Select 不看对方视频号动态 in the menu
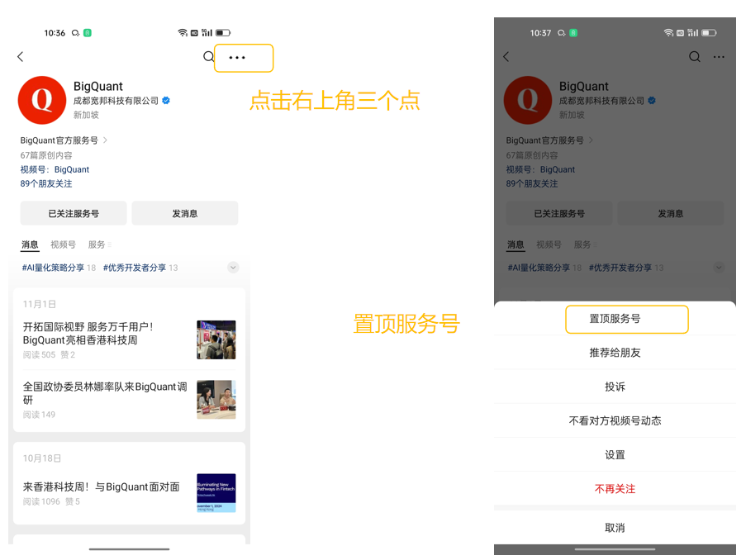This screenshot has width=746, height=560. point(615,420)
